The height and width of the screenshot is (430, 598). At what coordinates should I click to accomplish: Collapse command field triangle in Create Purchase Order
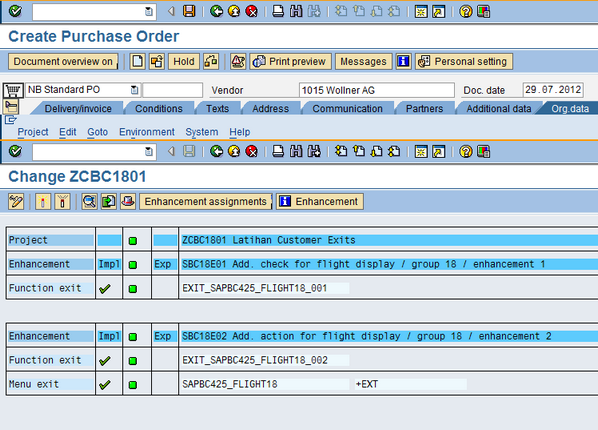[x=172, y=11]
